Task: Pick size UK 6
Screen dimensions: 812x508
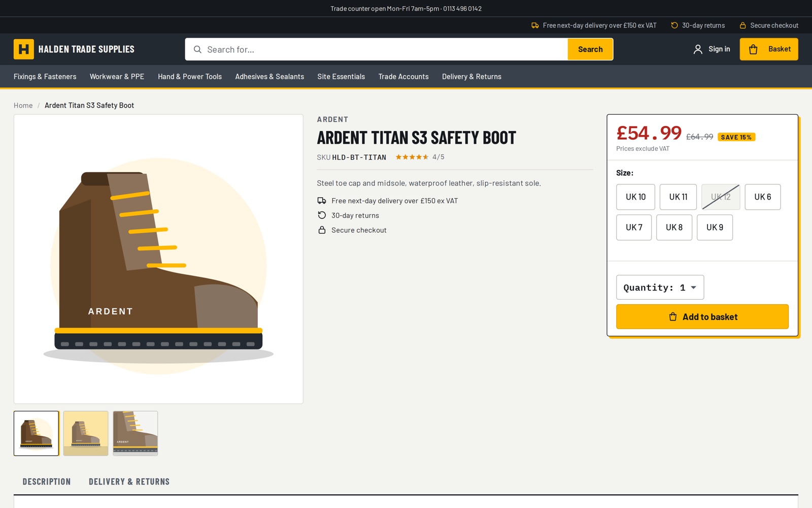Action: tap(763, 197)
